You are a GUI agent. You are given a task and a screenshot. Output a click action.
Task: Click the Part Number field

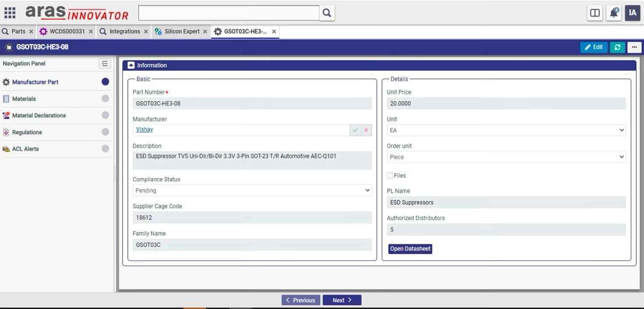252,104
